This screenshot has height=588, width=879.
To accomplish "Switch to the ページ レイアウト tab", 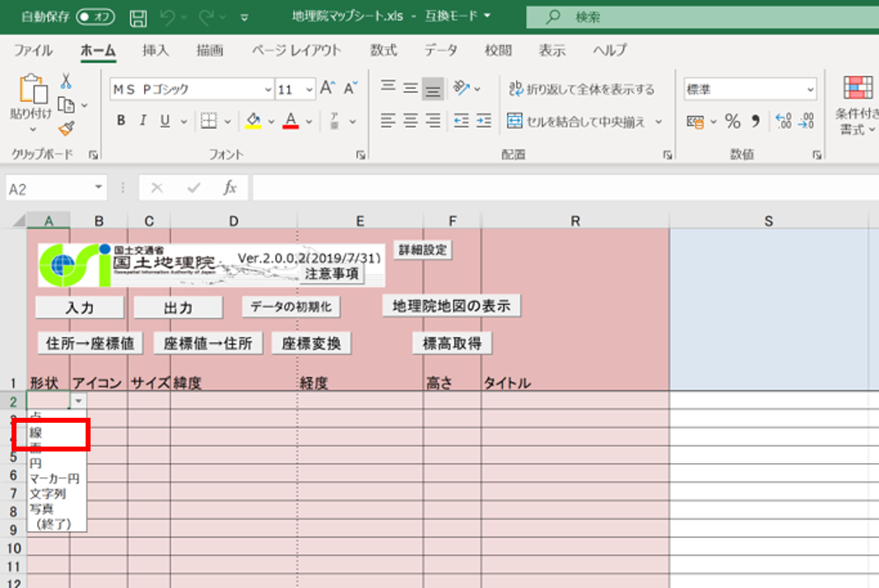I will click(296, 50).
